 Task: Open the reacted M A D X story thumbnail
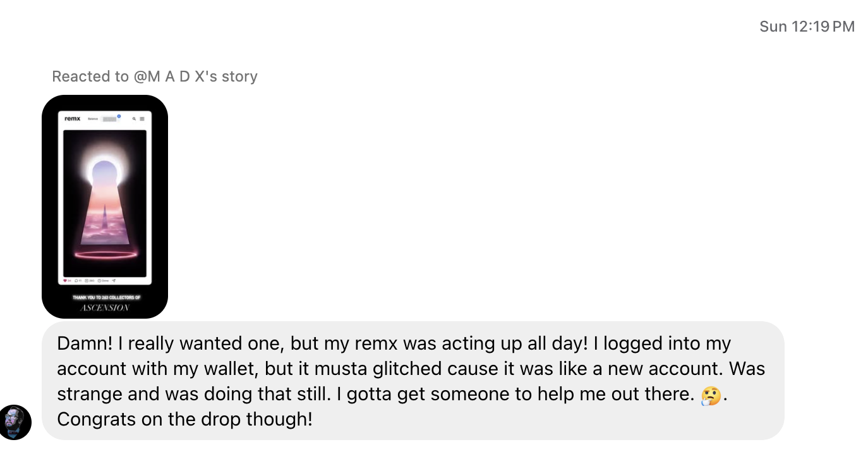105,206
